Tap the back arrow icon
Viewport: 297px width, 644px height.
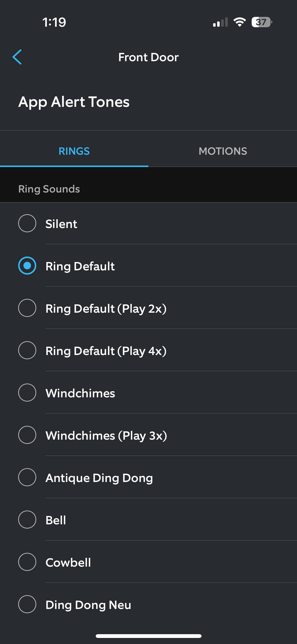pos(17,57)
